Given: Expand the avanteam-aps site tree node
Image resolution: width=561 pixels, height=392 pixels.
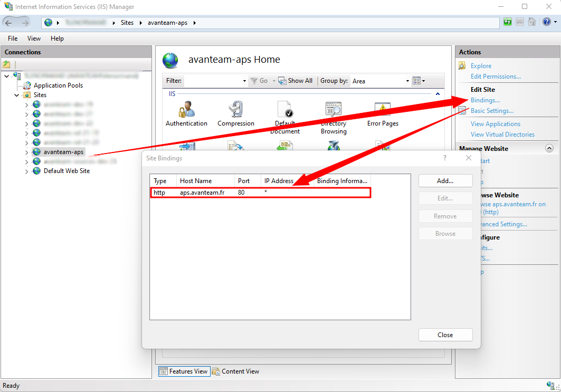Looking at the screenshot, I should coord(27,152).
